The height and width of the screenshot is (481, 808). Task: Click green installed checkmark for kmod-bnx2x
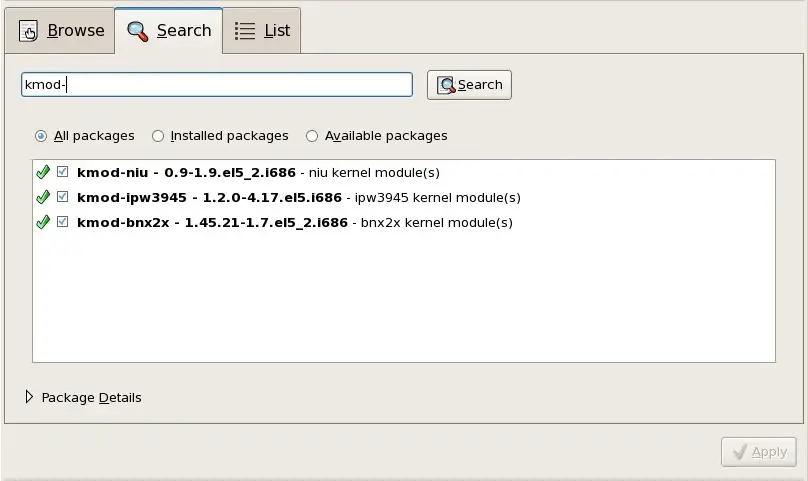[x=43, y=222]
